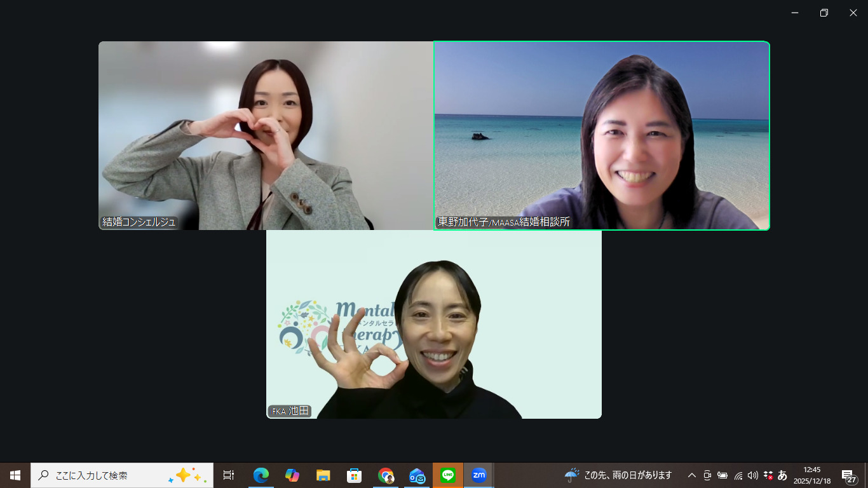Open the Outlook mail icon
This screenshot has height=488, width=868.
tap(417, 475)
